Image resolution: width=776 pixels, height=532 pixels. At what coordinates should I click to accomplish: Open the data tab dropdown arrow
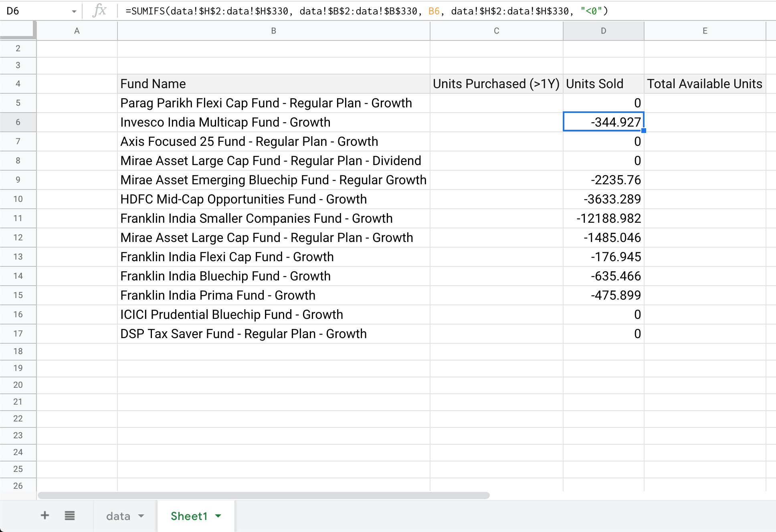pyautogui.click(x=141, y=516)
